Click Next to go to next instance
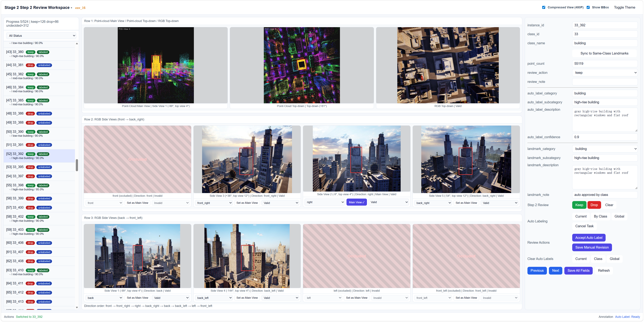Image resolution: width=644 pixels, height=322 pixels. 555,271
